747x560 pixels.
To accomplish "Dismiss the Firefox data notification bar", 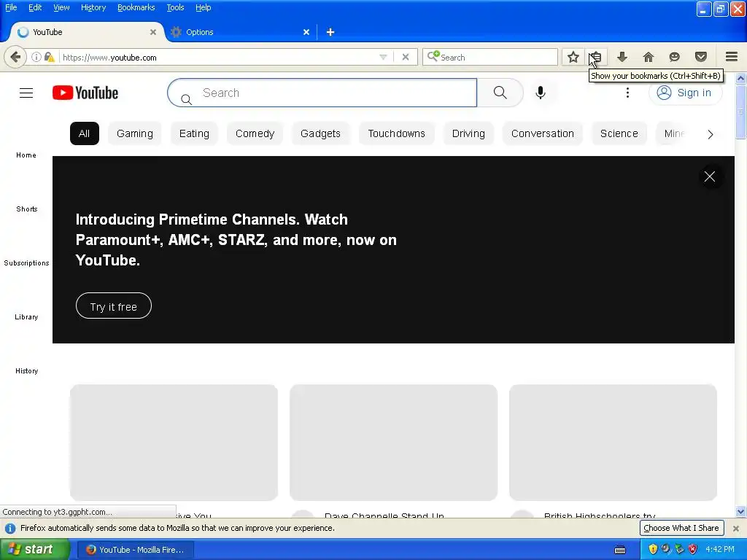I will click(735, 528).
